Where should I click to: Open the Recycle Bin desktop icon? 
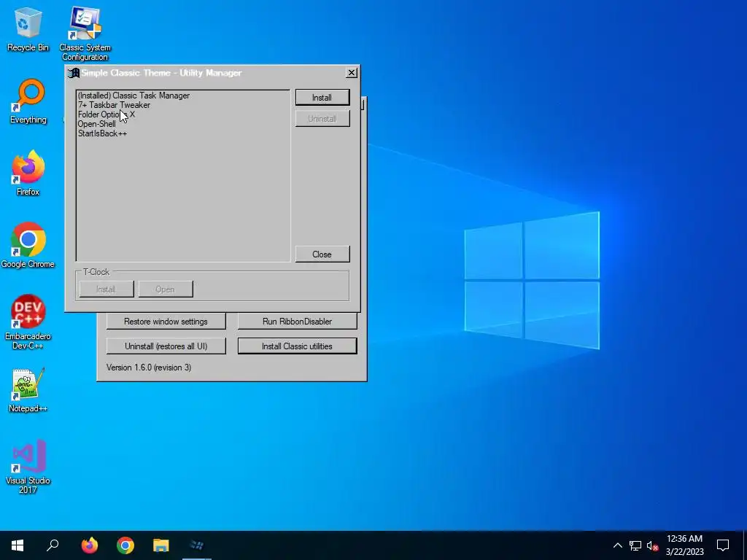point(28,29)
